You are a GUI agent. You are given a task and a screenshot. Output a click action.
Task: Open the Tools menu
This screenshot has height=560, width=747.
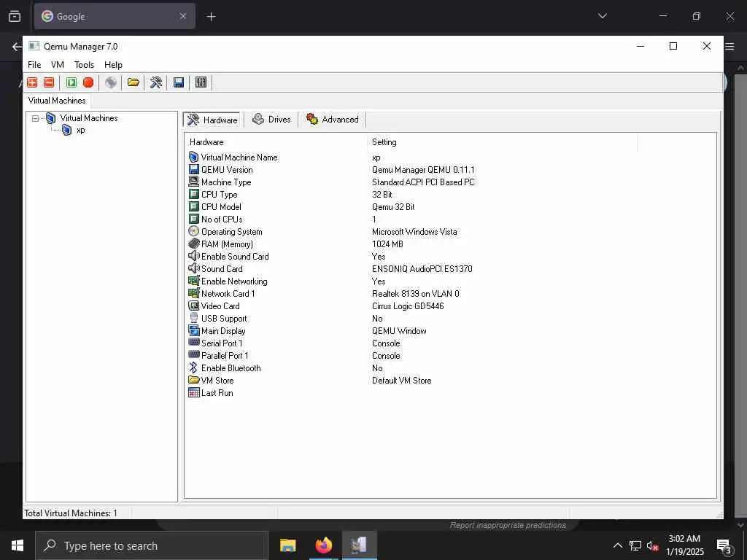click(85, 65)
